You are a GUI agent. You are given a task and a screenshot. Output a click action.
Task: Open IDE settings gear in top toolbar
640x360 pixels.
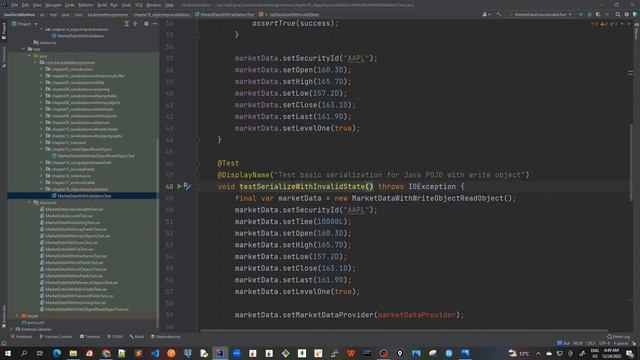(x=627, y=14)
